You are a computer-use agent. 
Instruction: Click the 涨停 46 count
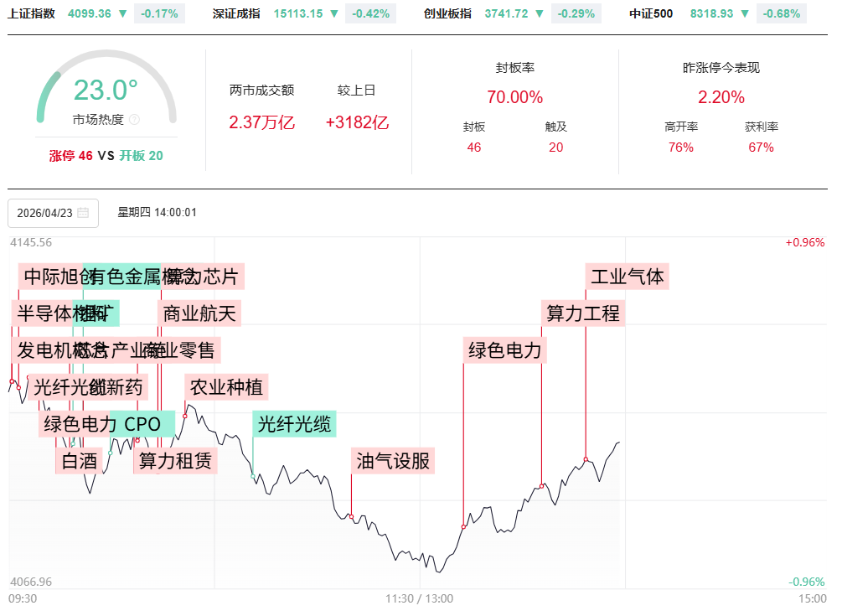click(x=71, y=156)
